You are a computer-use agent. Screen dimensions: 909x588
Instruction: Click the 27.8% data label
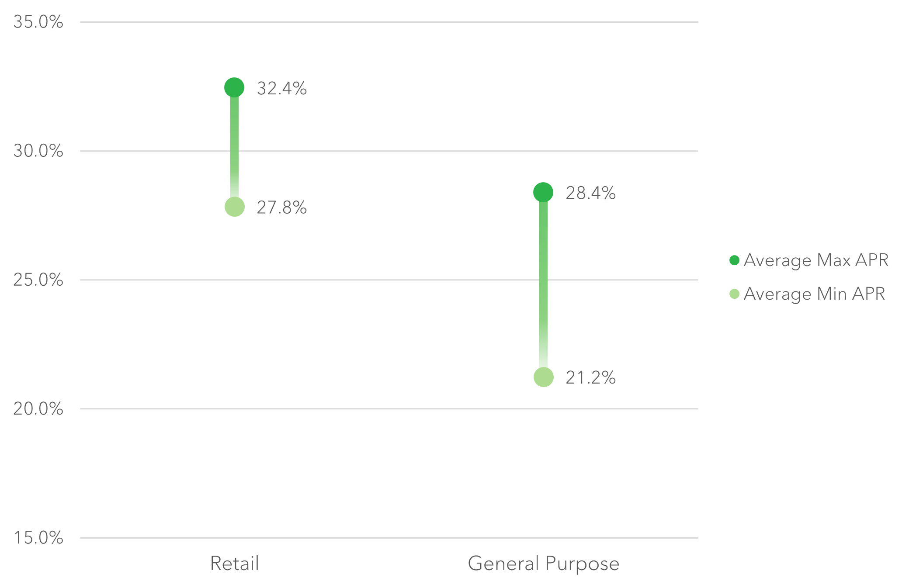coord(282,208)
